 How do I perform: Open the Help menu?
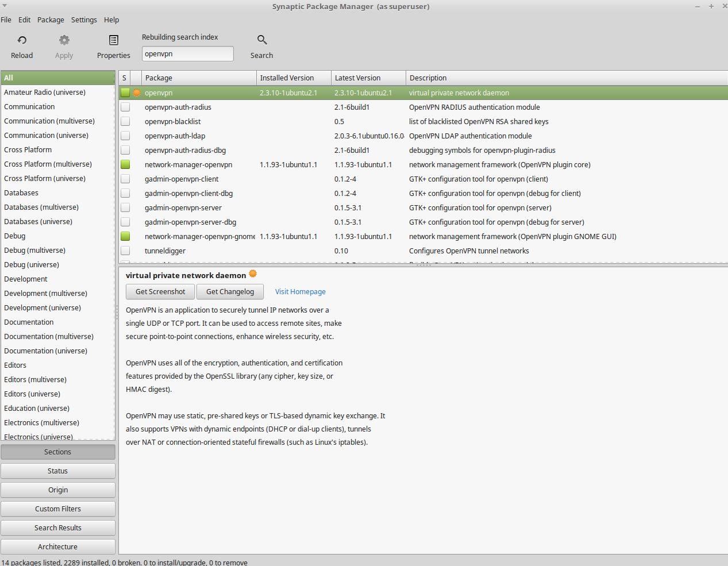coord(111,20)
